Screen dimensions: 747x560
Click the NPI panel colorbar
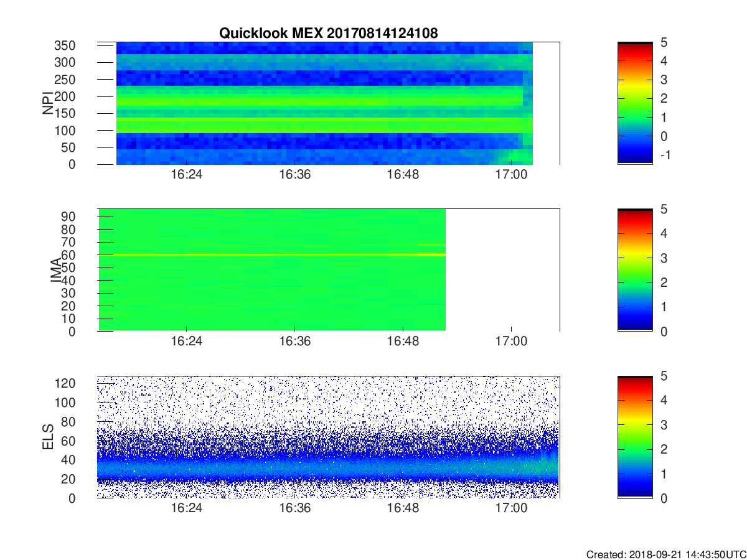(x=635, y=103)
